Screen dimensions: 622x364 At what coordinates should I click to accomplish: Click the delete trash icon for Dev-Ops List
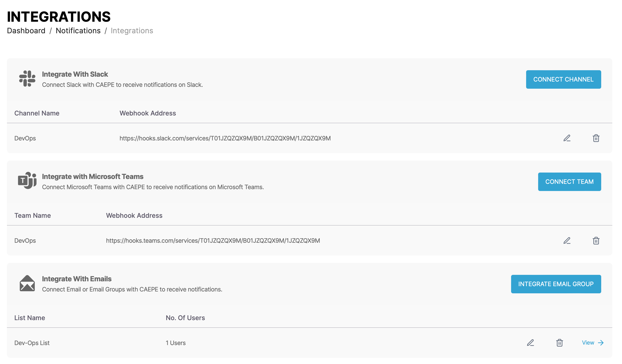coord(559,342)
